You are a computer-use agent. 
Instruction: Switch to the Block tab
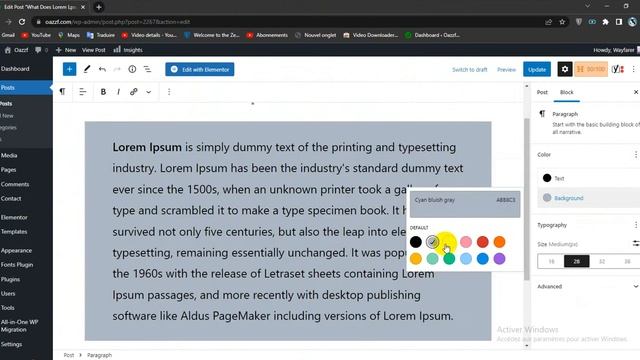[x=567, y=92]
